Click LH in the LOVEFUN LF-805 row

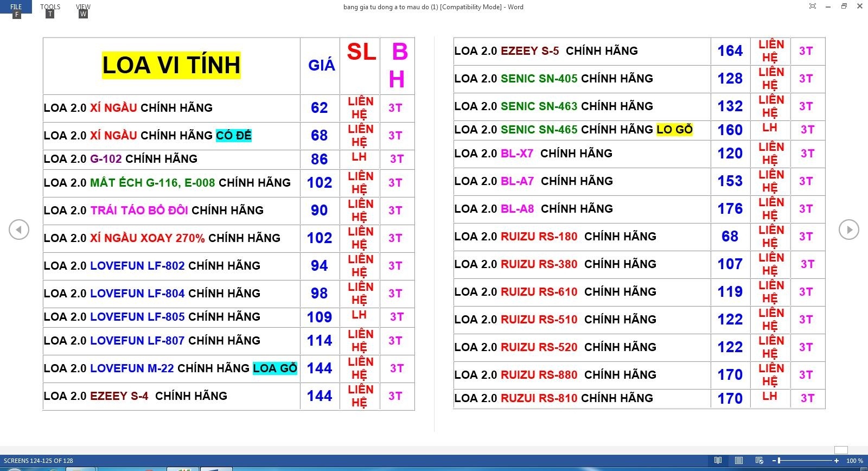[359, 315]
